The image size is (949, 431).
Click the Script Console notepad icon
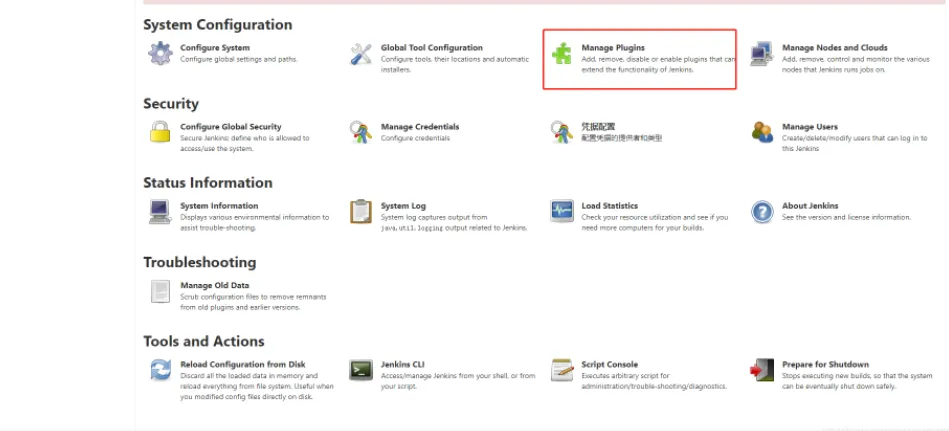[562, 370]
